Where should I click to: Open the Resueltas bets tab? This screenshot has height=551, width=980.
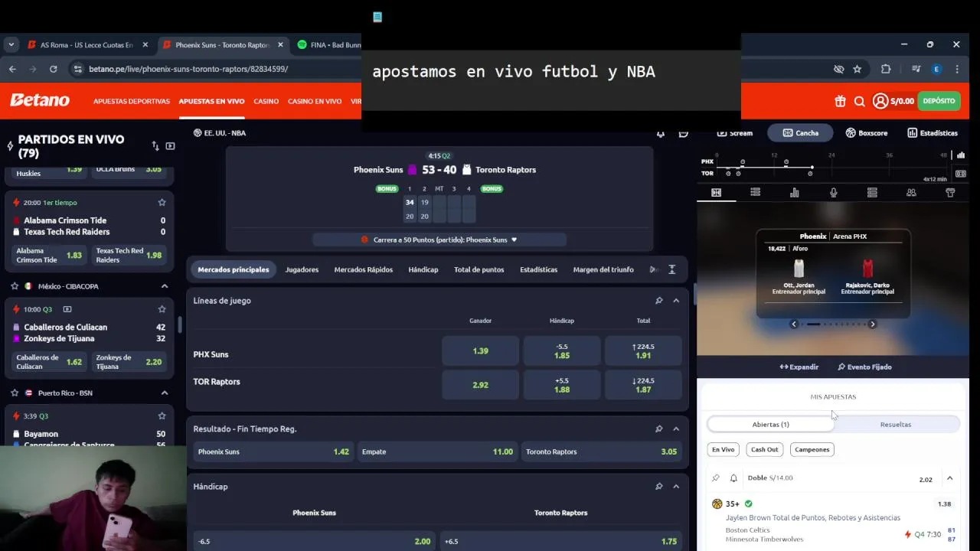(x=896, y=425)
